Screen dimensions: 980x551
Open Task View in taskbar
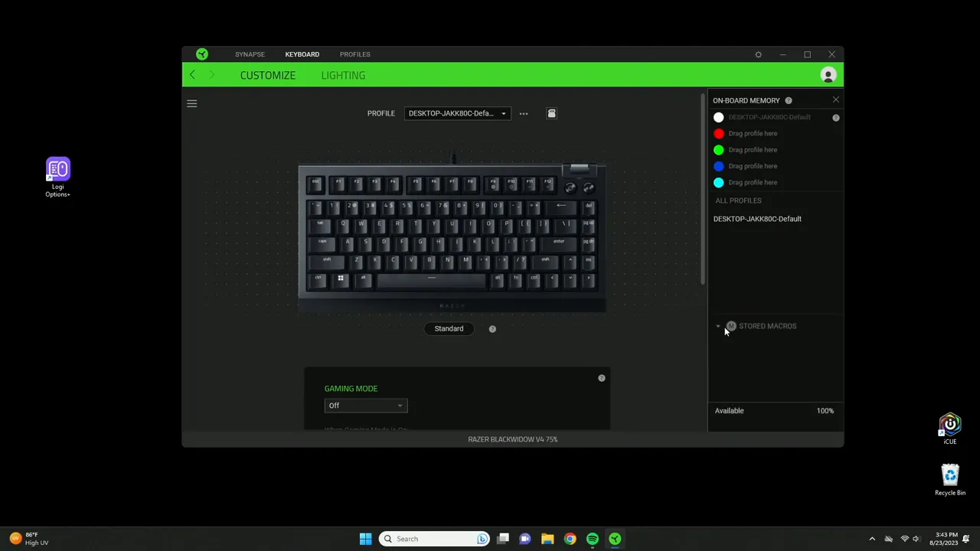pyautogui.click(x=503, y=539)
